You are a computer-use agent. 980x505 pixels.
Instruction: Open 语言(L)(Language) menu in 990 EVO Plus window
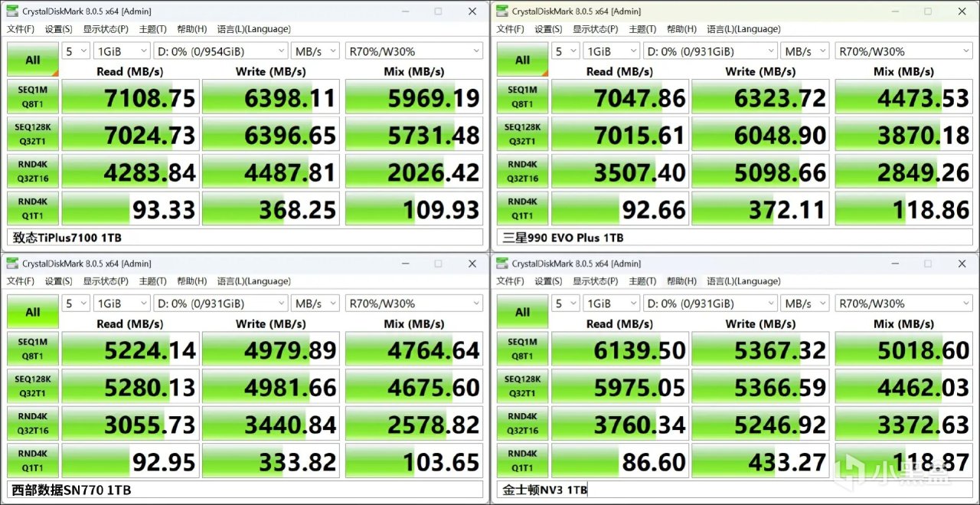[743, 29]
